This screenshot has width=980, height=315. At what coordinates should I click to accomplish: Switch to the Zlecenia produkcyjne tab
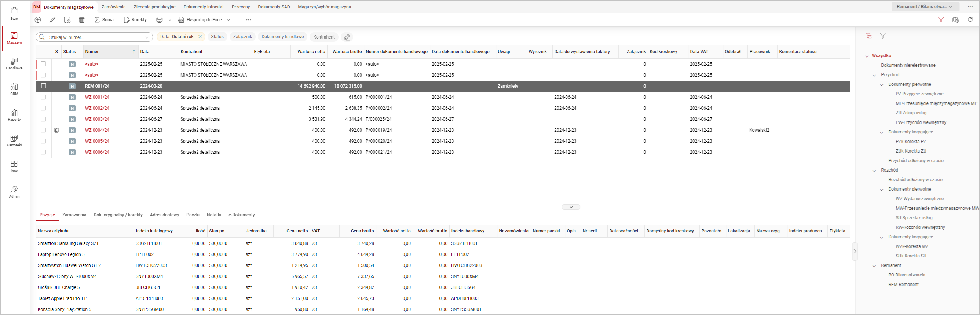pyautogui.click(x=154, y=7)
